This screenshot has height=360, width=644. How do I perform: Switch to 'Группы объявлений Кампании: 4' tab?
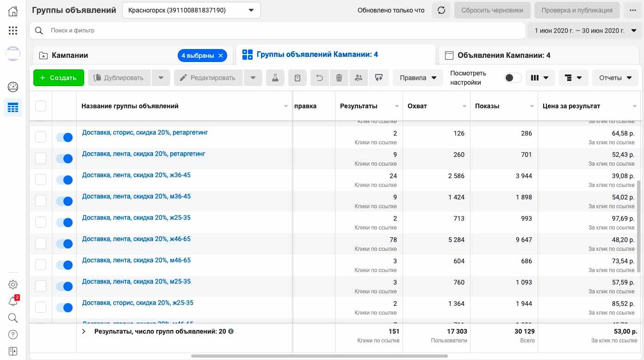[335, 55]
